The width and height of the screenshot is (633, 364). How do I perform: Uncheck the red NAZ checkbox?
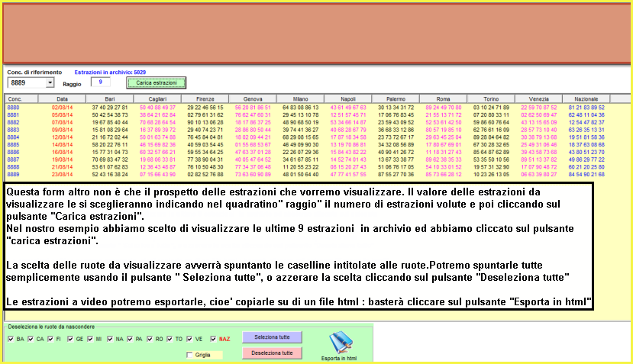pos(213,339)
